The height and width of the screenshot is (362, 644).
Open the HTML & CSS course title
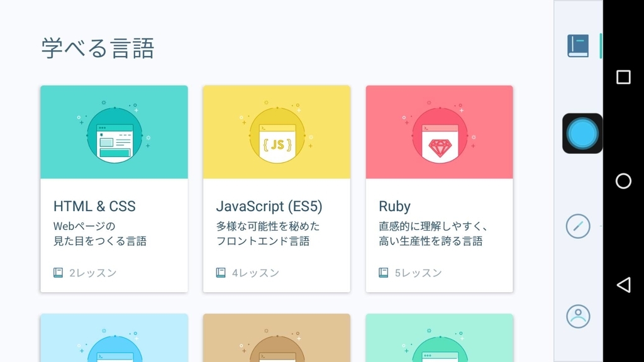click(94, 206)
